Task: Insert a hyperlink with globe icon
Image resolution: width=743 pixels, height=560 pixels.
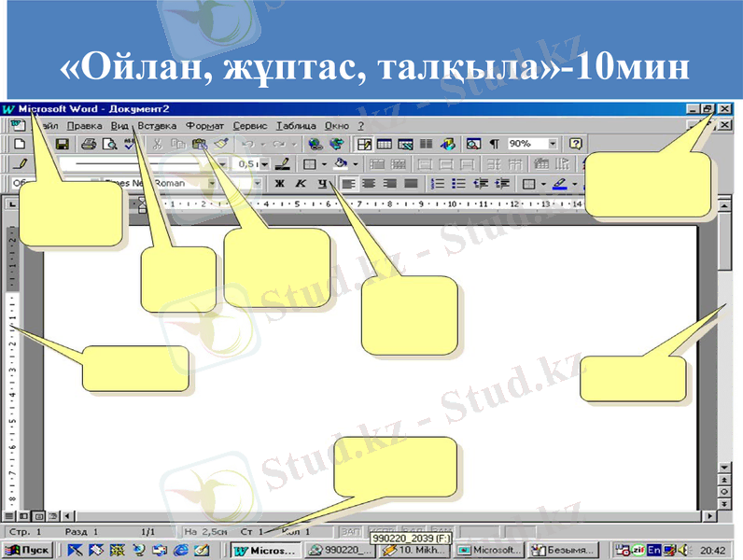Action: coord(315,144)
